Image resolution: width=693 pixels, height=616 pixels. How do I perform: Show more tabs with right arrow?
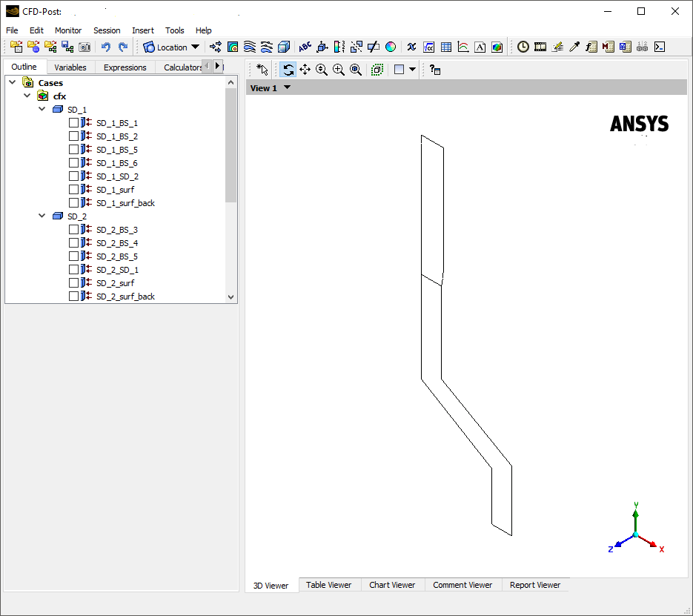tap(217, 66)
